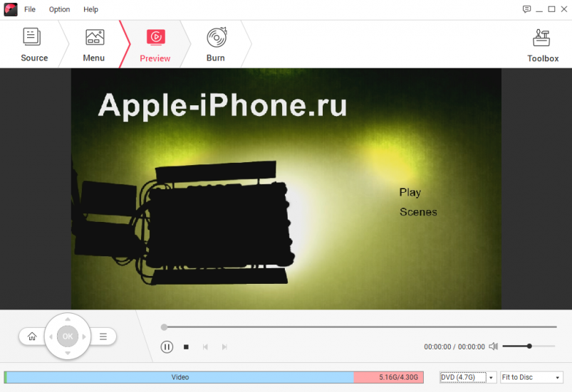This screenshot has width=572, height=392.
Task: Open the File menu
Action: 30,9
